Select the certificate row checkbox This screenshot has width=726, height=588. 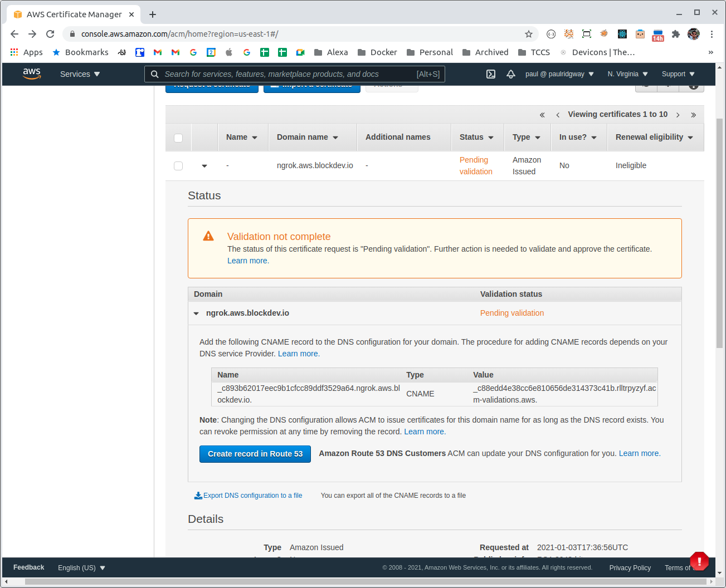(x=178, y=165)
